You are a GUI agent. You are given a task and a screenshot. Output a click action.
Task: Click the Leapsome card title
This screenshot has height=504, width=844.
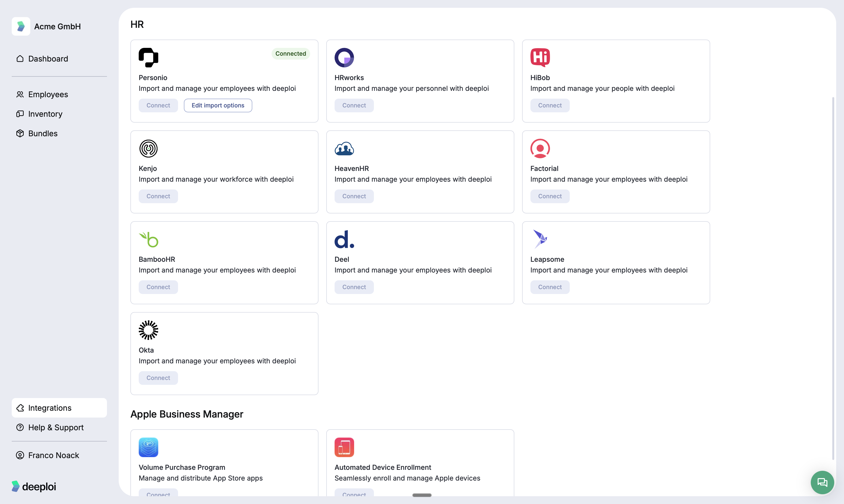pyautogui.click(x=547, y=260)
